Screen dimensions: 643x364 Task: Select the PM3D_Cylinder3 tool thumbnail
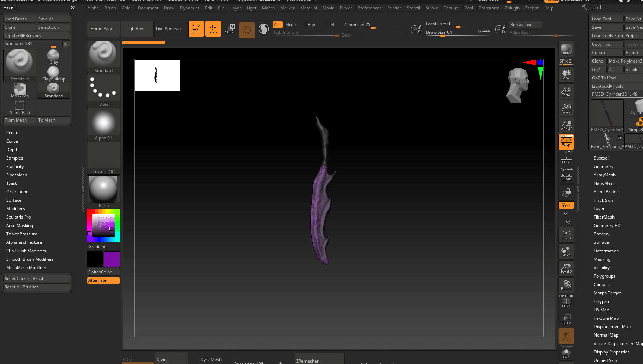click(607, 116)
